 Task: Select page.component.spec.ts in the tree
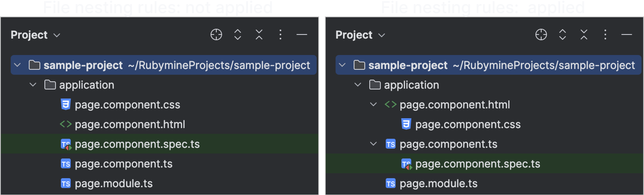(137, 144)
